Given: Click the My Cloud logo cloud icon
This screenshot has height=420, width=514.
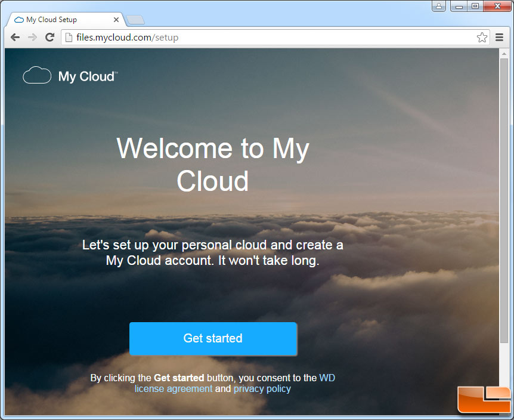Looking at the screenshot, I should click(x=37, y=75).
